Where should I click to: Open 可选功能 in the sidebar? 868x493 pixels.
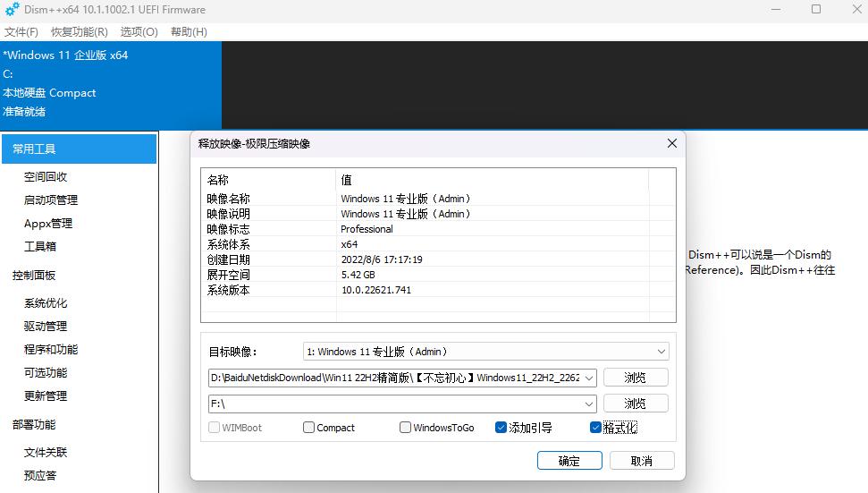click(46, 373)
